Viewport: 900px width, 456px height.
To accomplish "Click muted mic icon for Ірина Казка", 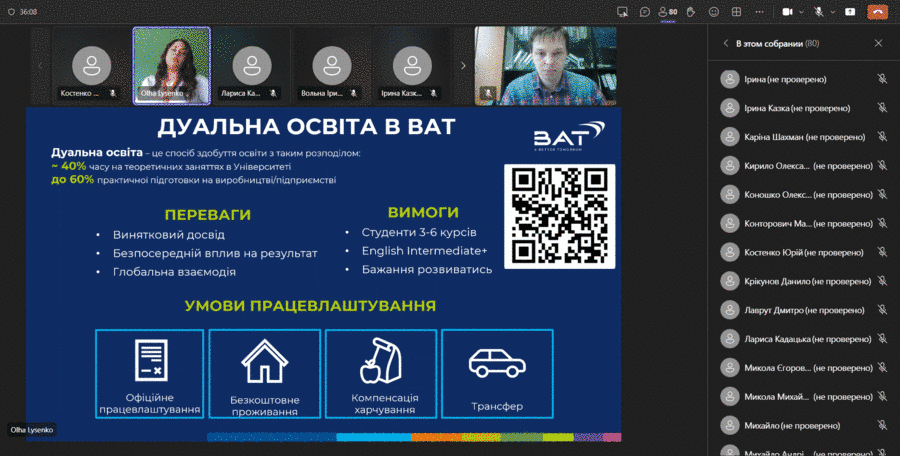I will click(x=882, y=108).
